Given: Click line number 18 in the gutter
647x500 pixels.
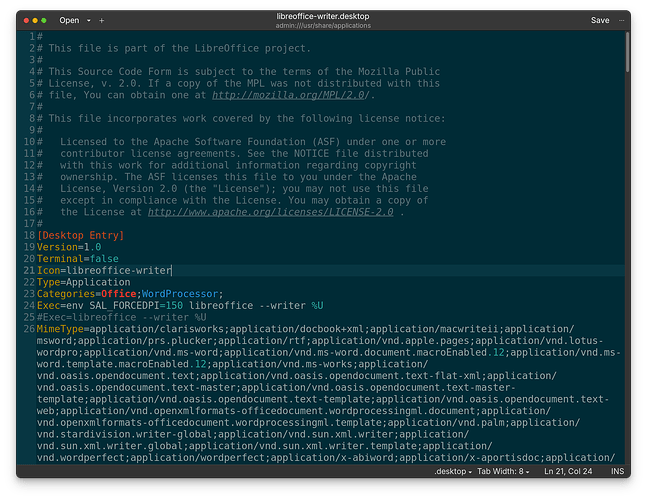Looking at the screenshot, I should tap(29, 235).
